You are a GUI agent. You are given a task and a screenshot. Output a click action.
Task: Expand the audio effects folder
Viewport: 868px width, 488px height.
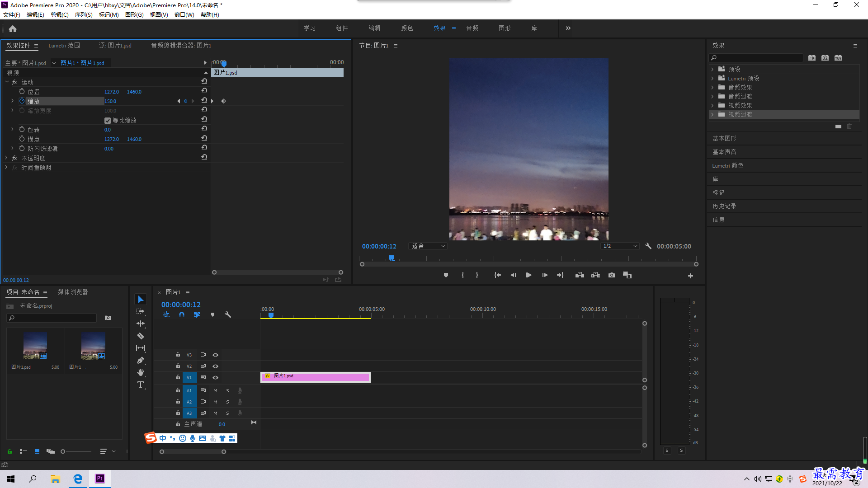point(712,87)
